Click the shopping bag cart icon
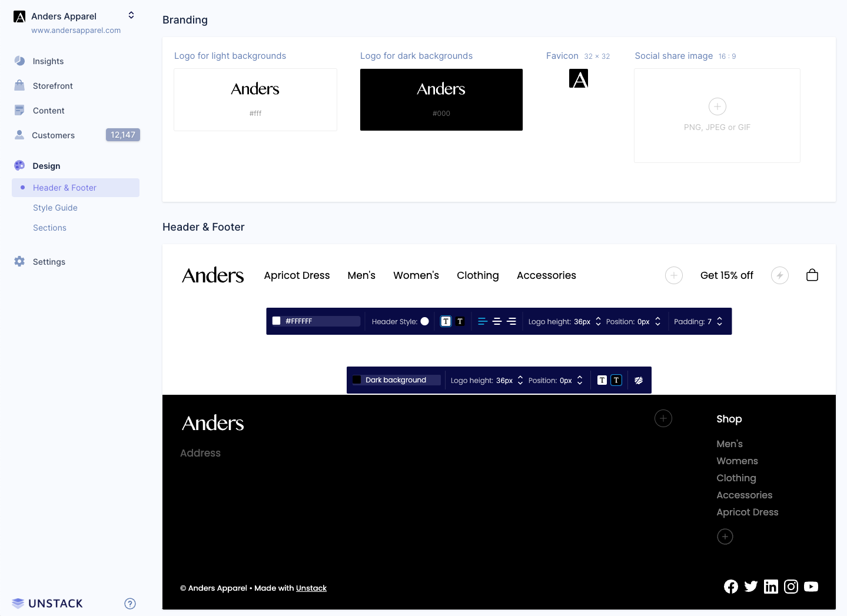The width and height of the screenshot is (847, 616). pos(812,275)
